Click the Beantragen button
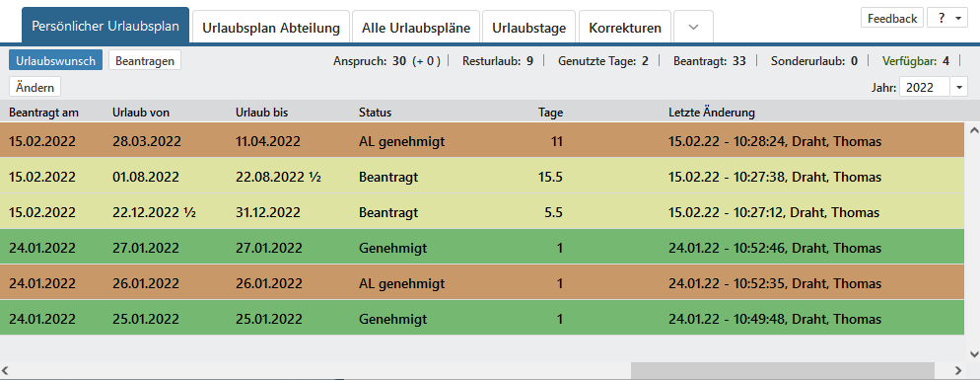The image size is (980, 380). [x=145, y=61]
